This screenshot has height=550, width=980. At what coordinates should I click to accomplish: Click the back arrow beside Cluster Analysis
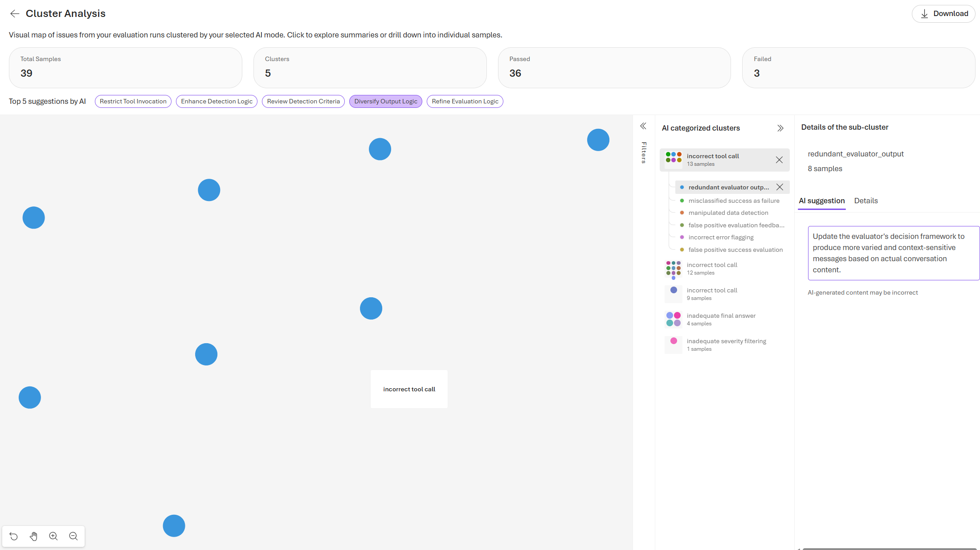pyautogui.click(x=15, y=13)
